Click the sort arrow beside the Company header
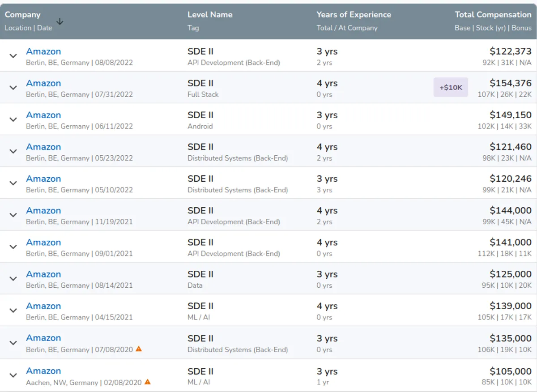Viewport: 537px width, 392px height. tap(60, 21)
